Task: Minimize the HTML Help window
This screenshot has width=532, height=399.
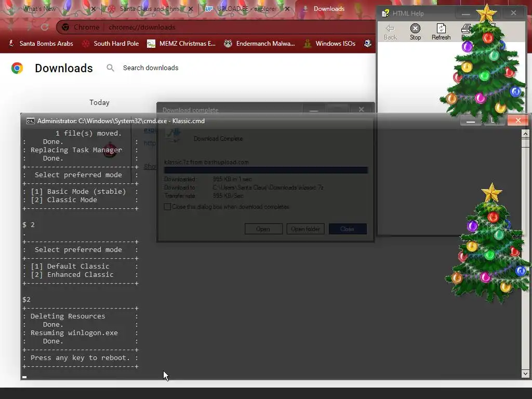Action: tap(465, 13)
